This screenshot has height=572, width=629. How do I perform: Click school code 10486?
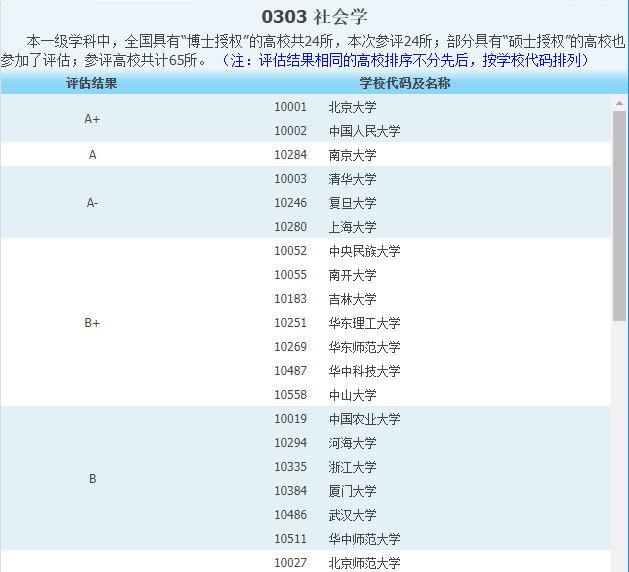click(x=290, y=515)
